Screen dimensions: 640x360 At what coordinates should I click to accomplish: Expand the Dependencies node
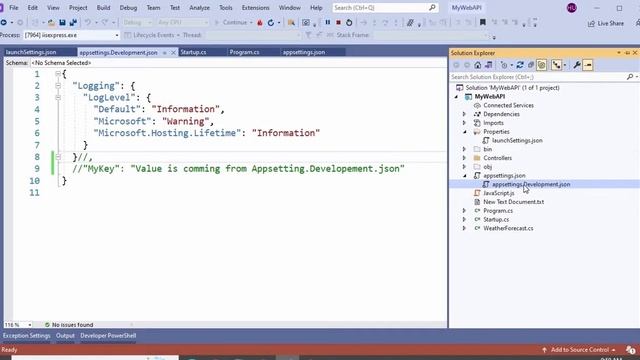coord(464,114)
